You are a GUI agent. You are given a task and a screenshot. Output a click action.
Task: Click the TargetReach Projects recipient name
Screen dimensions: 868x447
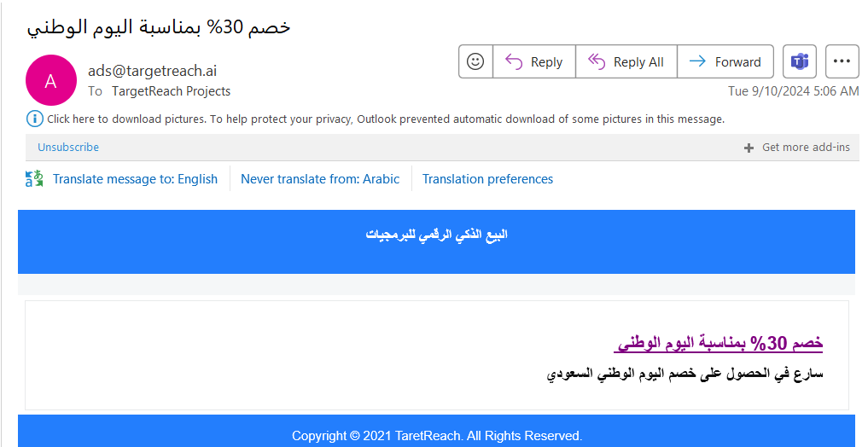[x=171, y=91]
